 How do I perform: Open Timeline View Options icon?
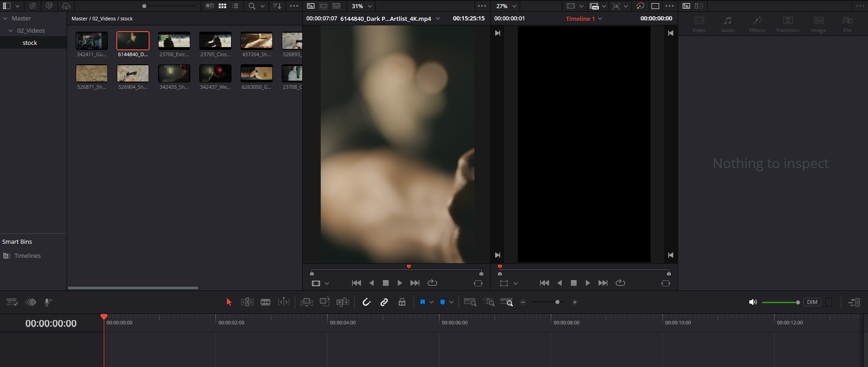12,302
